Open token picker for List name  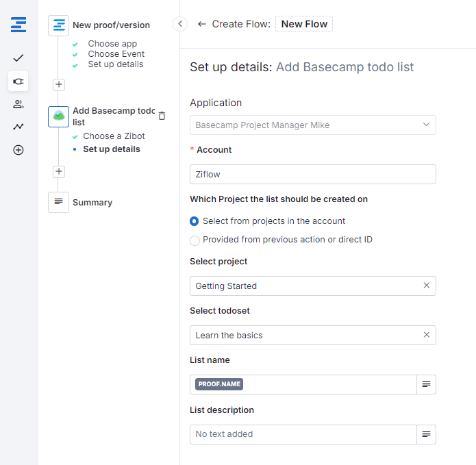pos(426,384)
